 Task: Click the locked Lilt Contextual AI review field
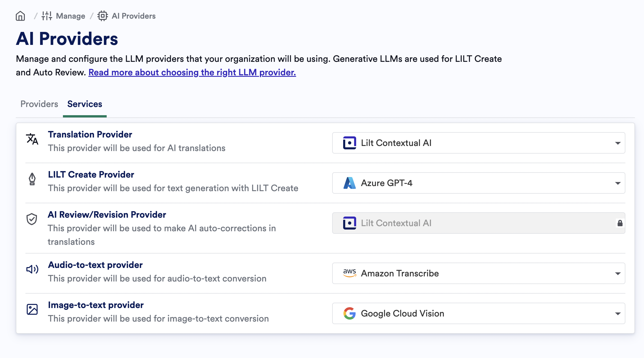point(479,223)
